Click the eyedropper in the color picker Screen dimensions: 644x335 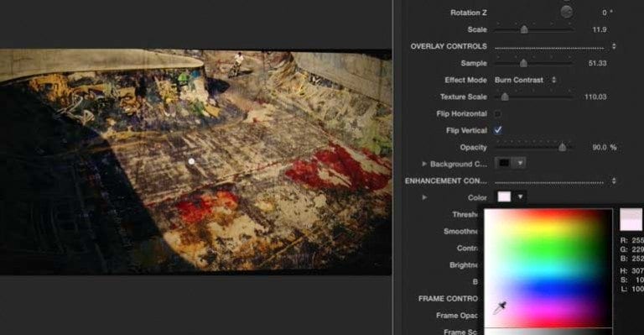click(500, 308)
